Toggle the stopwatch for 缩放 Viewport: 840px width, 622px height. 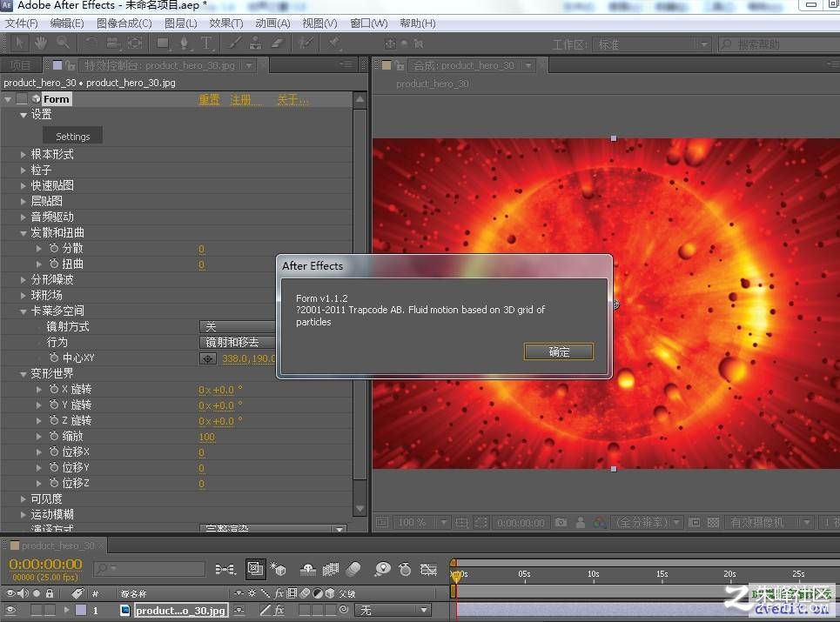pos(54,436)
